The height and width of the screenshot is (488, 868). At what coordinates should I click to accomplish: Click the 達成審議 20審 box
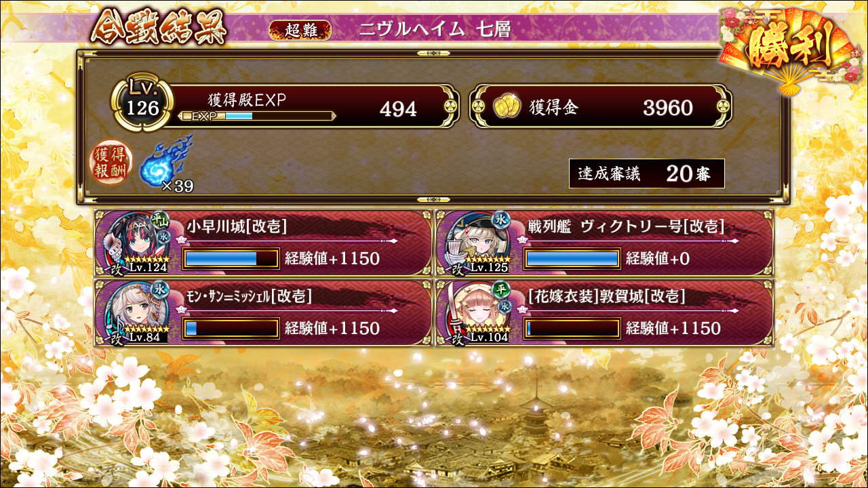click(x=647, y=174)
